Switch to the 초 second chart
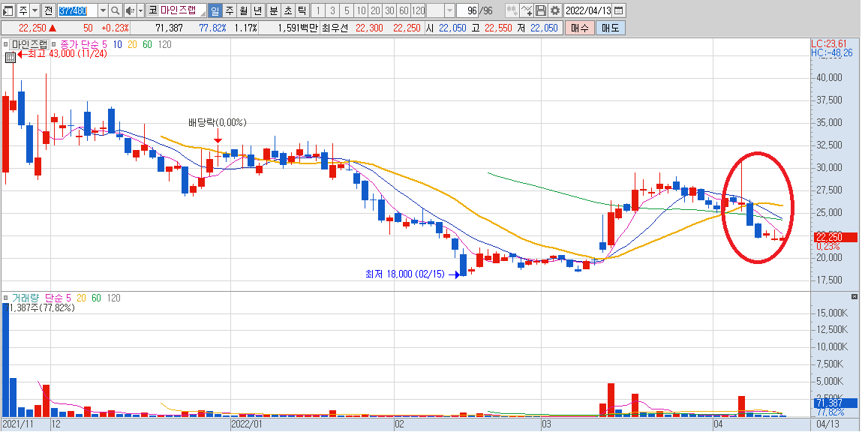868x435 pixels. coord(288,10)
